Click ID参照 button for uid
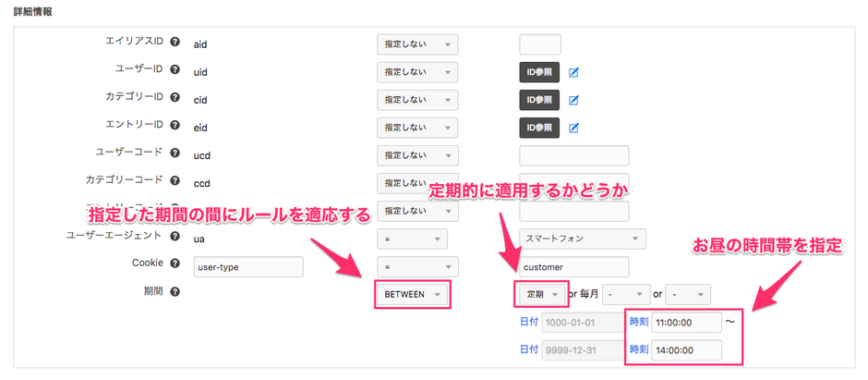The image size is (868, 380). [539, 72]
